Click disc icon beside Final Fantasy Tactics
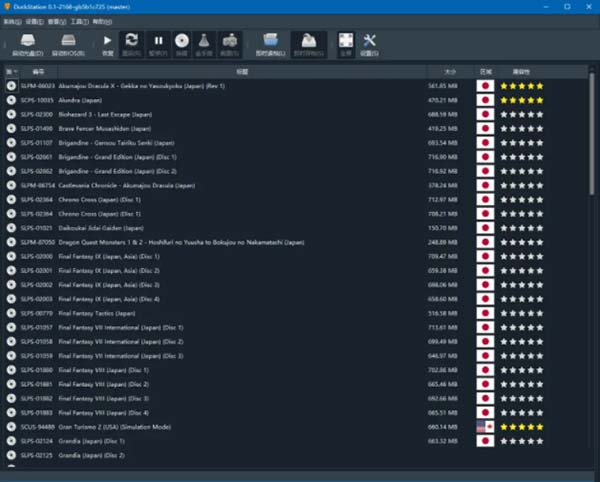Screen dimensions: 600x482 [x=11, y=313]
